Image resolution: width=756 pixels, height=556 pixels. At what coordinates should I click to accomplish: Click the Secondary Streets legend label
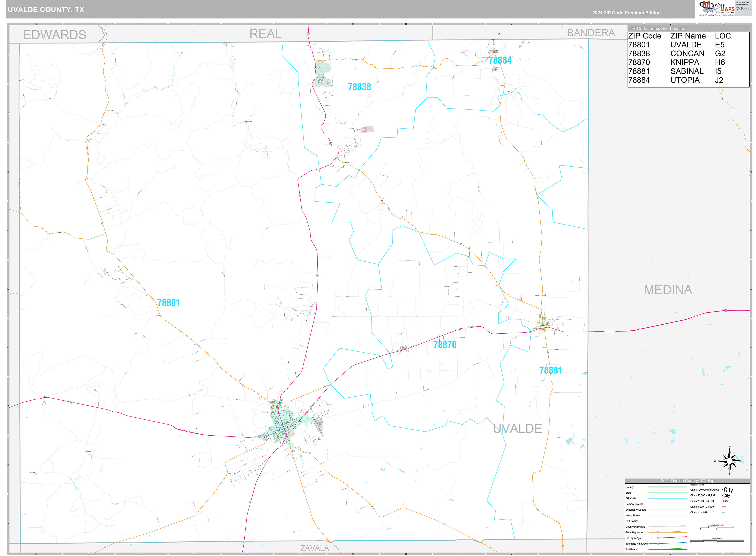coord(636,510)
